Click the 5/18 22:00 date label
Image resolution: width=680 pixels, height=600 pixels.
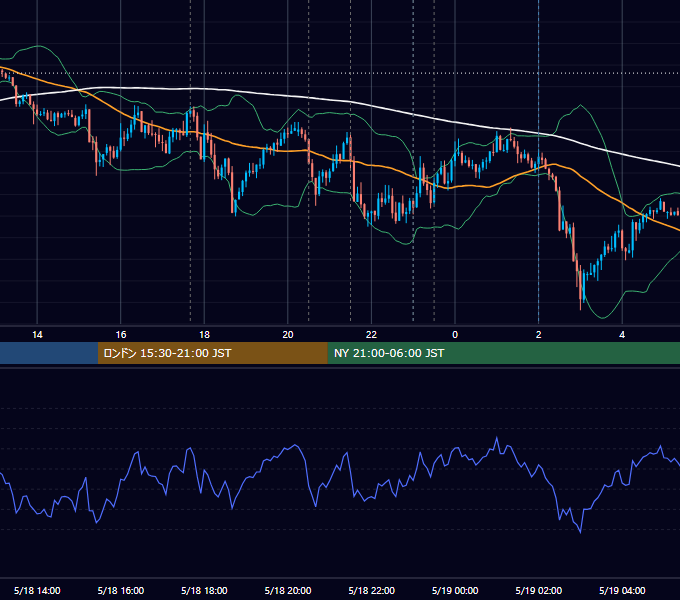click(x=372, y=590)
